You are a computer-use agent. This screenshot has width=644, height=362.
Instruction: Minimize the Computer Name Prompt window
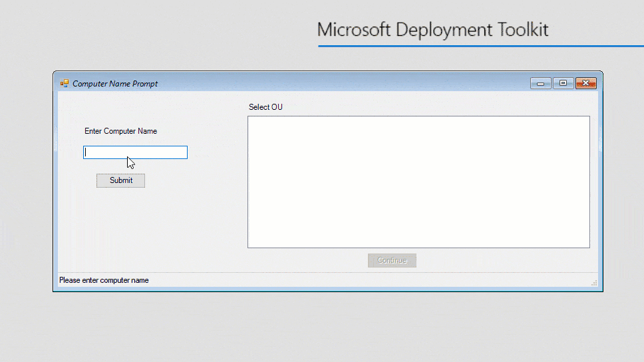pyautogui.click(x=540, y=83)
